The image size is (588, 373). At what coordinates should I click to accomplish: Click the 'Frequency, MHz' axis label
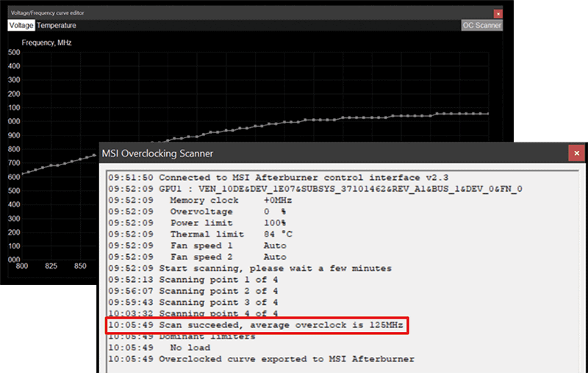click(46, 43)
